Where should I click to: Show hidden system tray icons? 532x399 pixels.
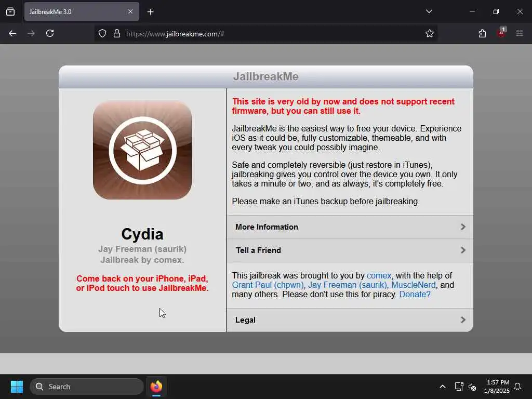point(443,387)
